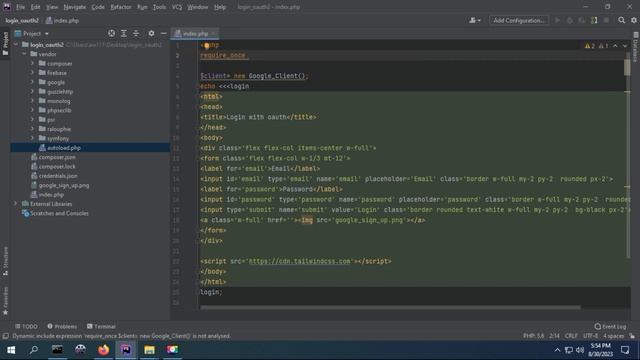Expand the External Libraries node
Viewport: 640px width, 360px height.
(16, 204)
